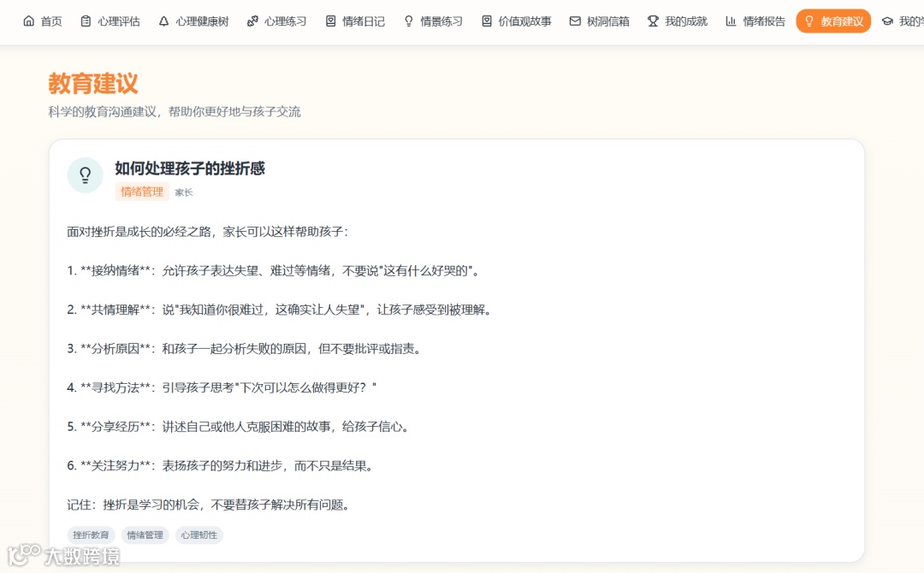Open 价值观故事 page
The width and height of the screenshot is (924, 573).
click(x=516, y=21)
